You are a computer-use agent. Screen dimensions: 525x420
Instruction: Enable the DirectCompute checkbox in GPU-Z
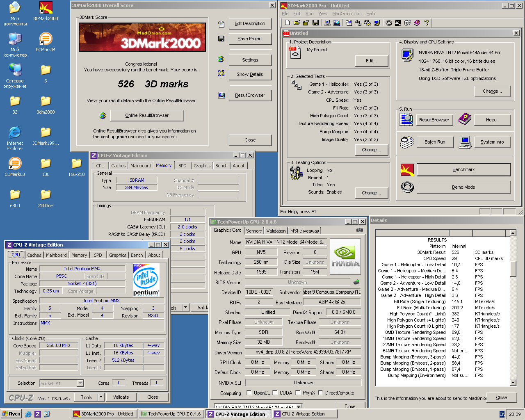click(320, 393)
